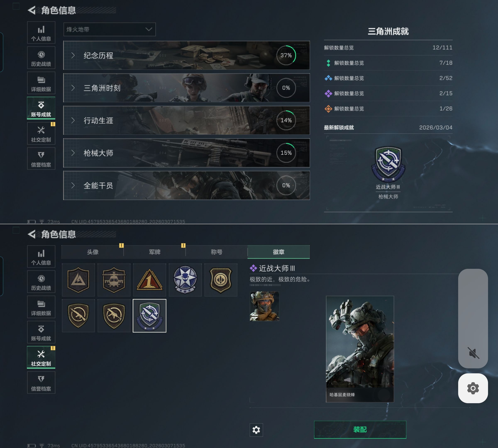The width and height of the screenshot is (498, 448).
Task: Click the back arrow next to top 角色信息
Action: point(32,10)
